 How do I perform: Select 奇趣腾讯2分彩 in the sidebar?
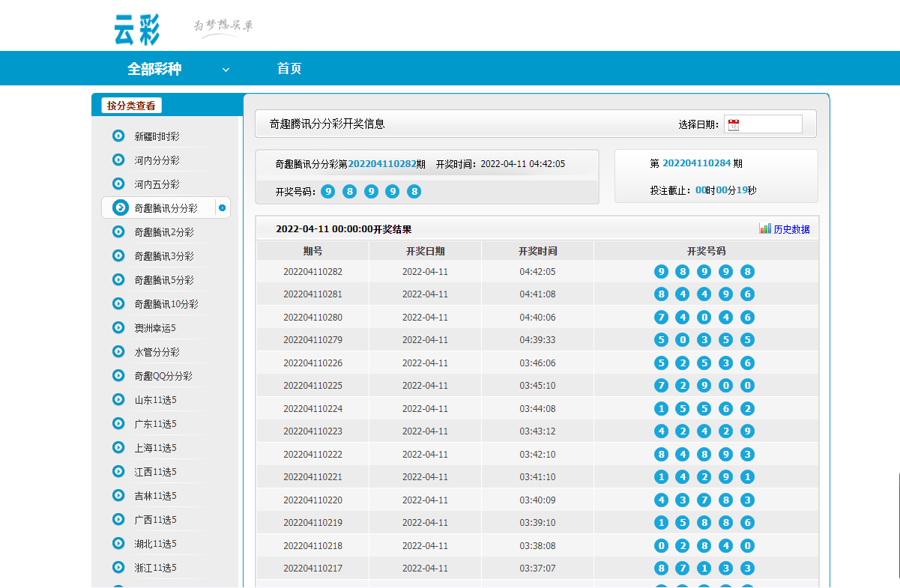163,232
